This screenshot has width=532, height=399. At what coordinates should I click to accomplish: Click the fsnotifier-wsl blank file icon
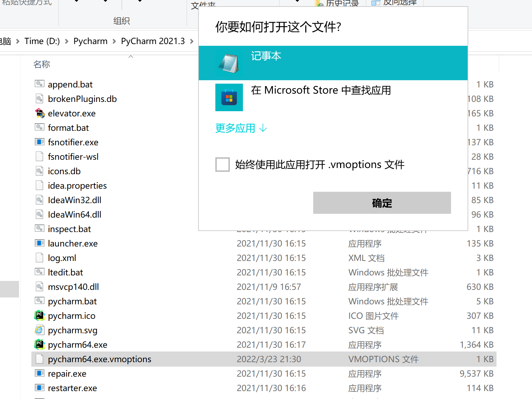40,156
